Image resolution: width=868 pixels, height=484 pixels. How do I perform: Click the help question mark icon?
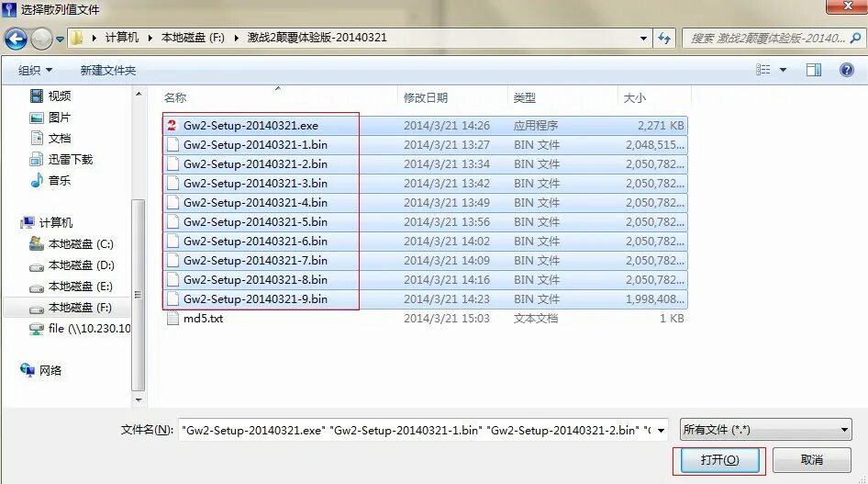tap(846, 70)
